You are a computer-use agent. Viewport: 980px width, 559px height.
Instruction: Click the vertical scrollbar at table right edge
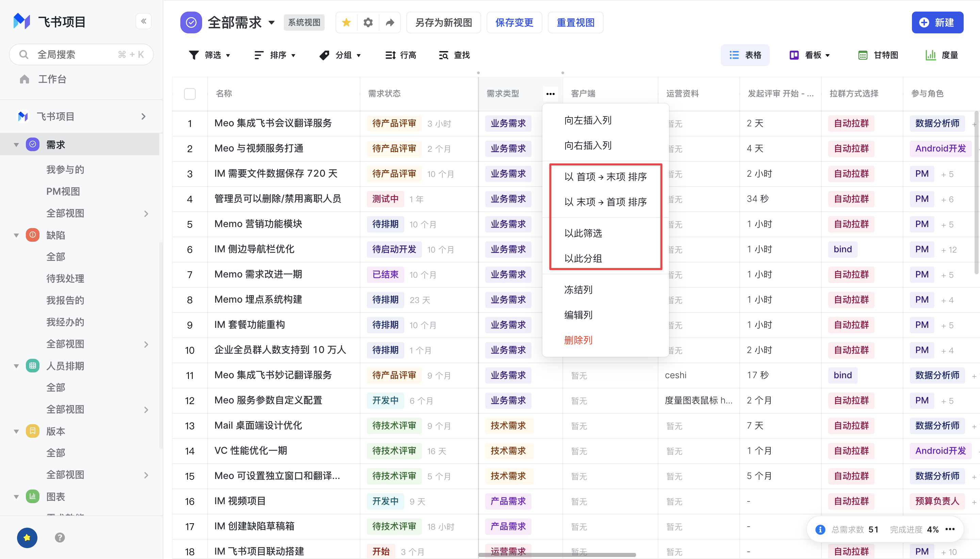(977, 193)
